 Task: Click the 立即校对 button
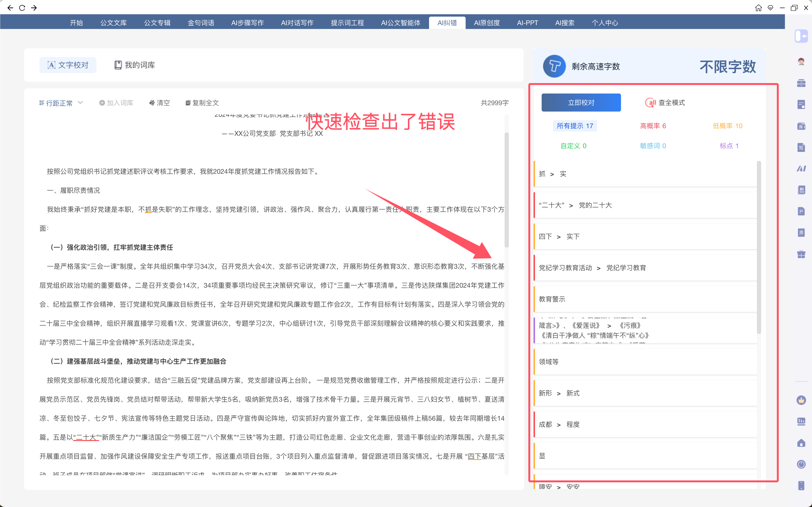click(x=581, y=103)
